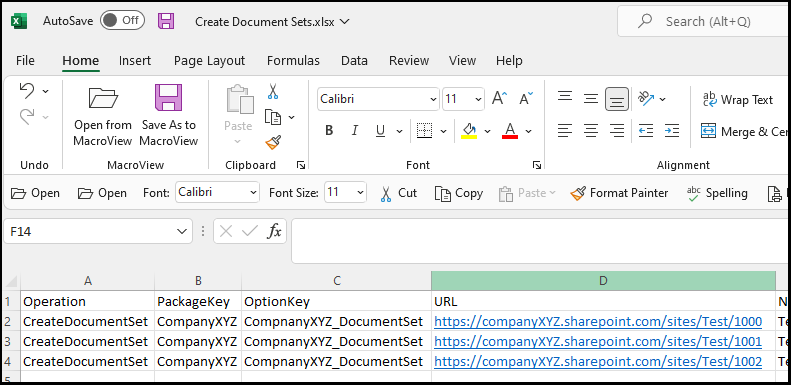This screenshot has height=385, width=791.
Task: Select Align Right
Action: click(x=617, y=131)
